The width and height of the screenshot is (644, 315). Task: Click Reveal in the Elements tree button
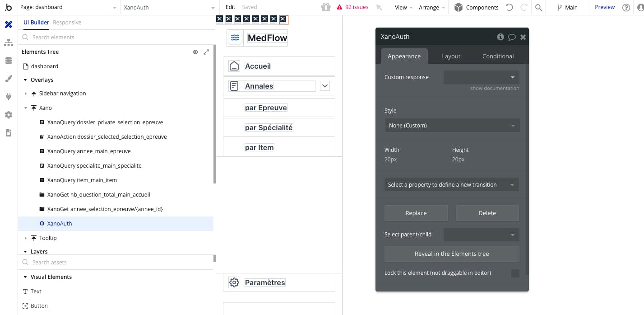click(452, 254)
